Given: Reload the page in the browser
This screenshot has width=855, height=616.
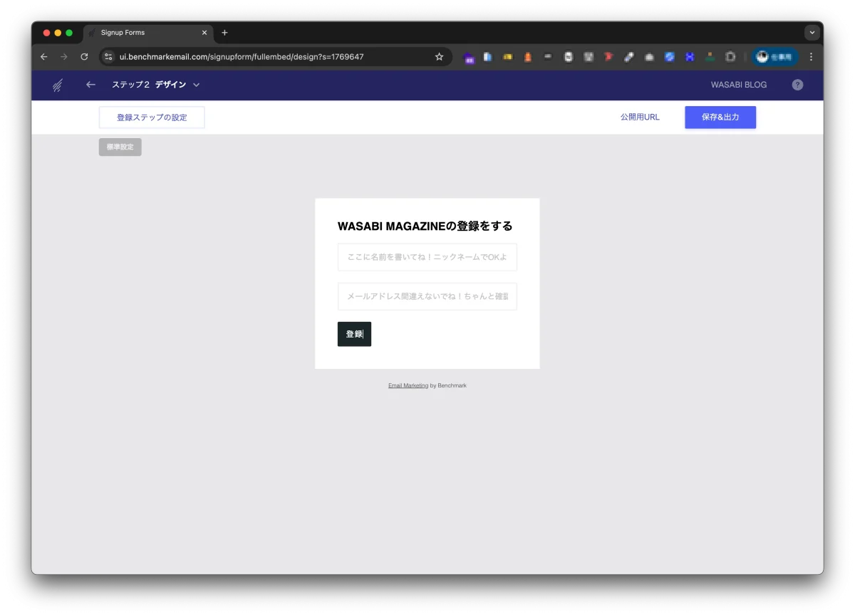Looking at the screenshot, I should 84,57.
